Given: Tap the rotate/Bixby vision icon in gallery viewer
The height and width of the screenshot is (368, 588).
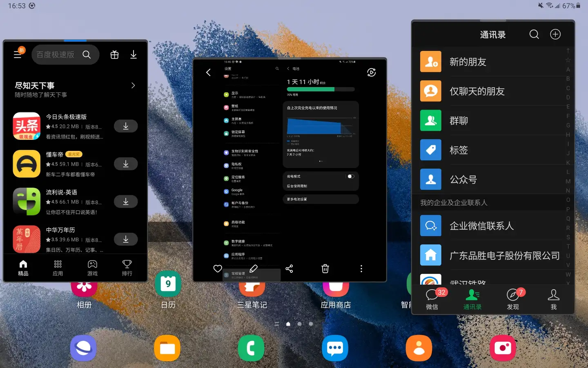Looking at the screenshot, I should tap(371, 72).
